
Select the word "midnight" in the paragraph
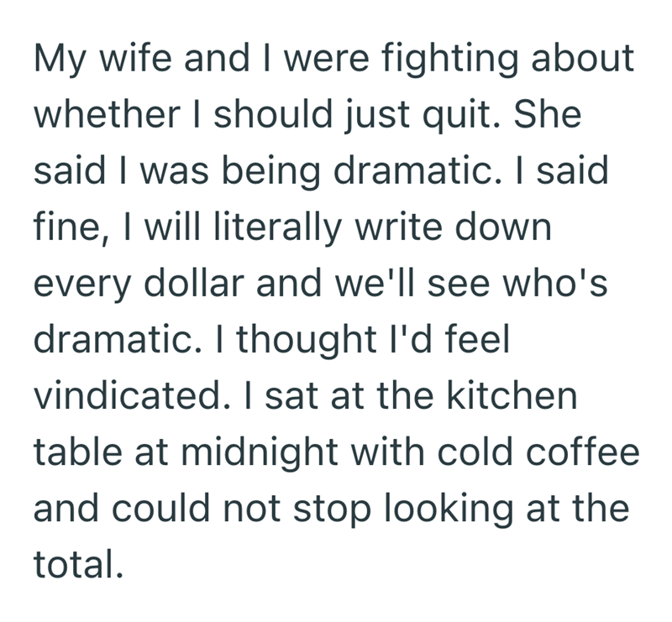point(260,452)
